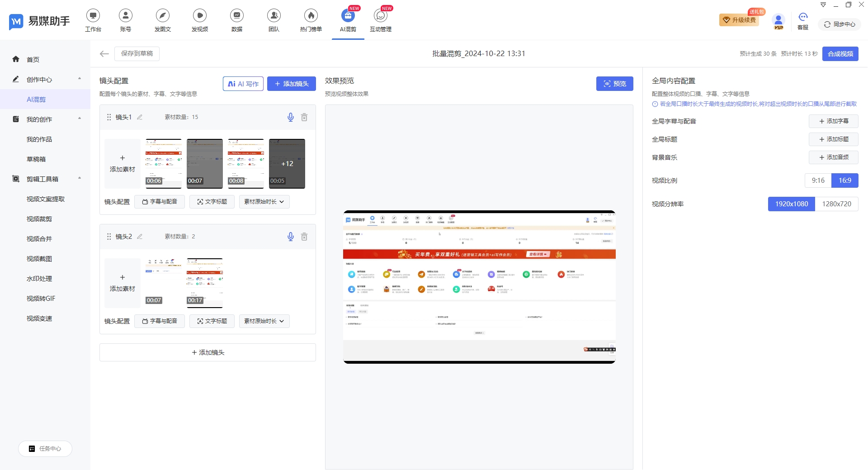Select the 9:16 video aspect ratio

818,180
